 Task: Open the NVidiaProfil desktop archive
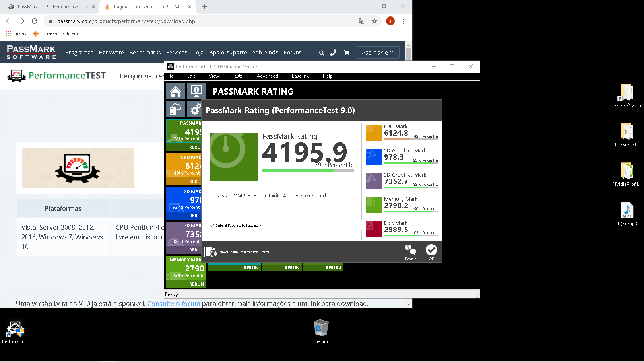tap(627, 174)
